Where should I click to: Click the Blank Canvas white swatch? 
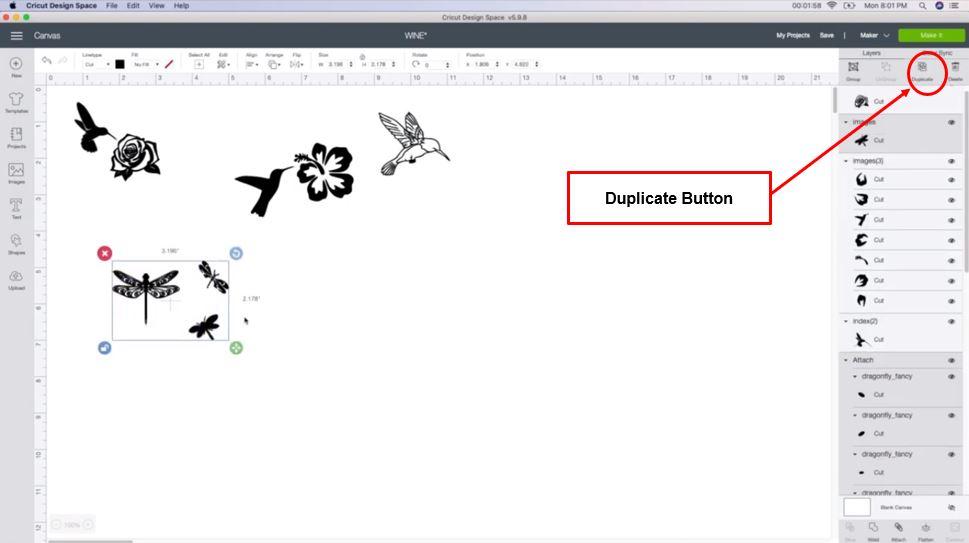click(857, 507)
